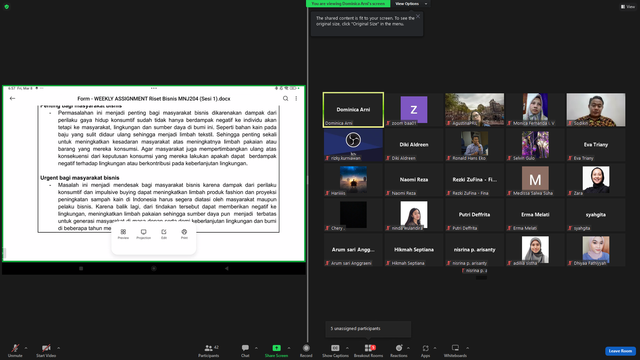Unmute the microphone
This screenshot has height=360, width=640.
[x=15, y=350]
